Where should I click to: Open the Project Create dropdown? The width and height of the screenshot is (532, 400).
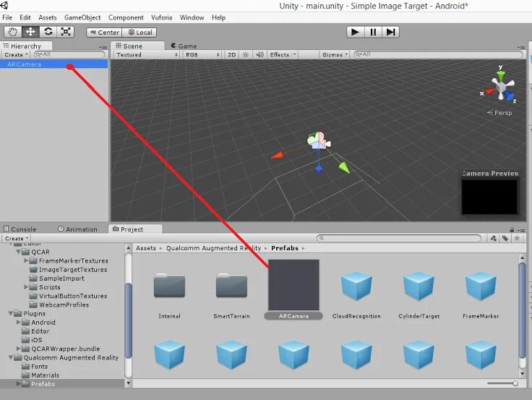17,239
